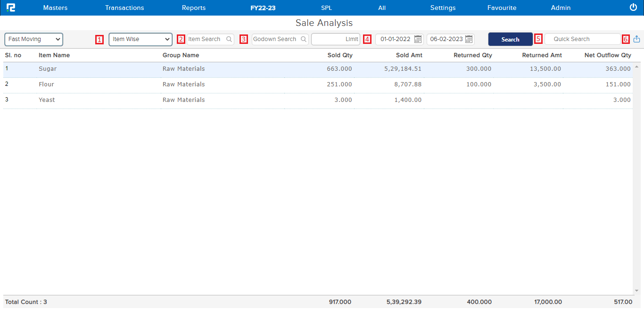Open the Settings menu
This screenshot has width=644, height=310.
tap(443, 8)
